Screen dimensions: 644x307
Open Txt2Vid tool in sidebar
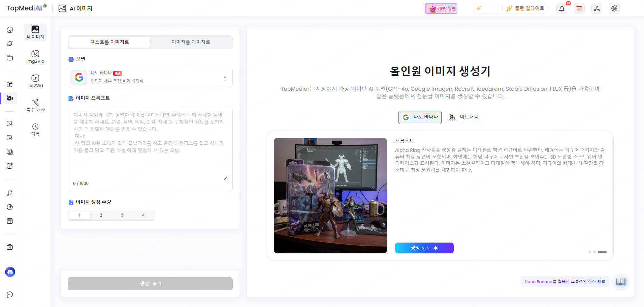(x=35, y=81)
